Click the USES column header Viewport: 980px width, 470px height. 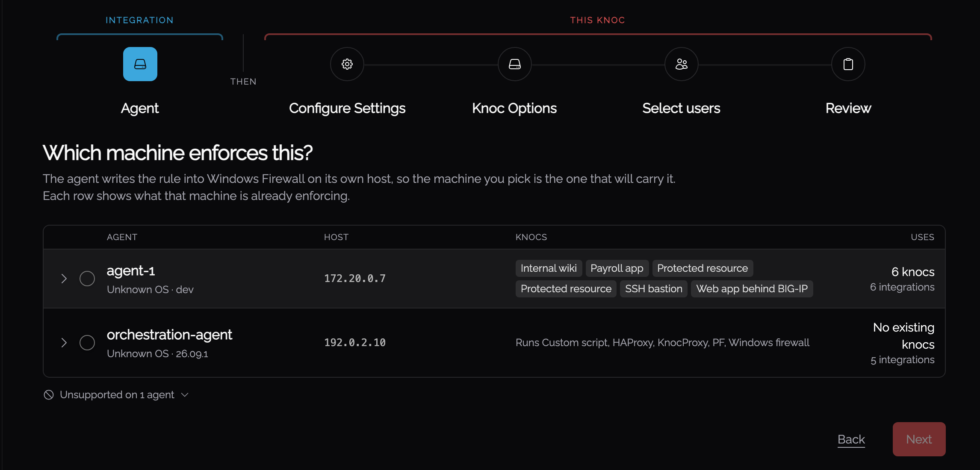[923, 237]
